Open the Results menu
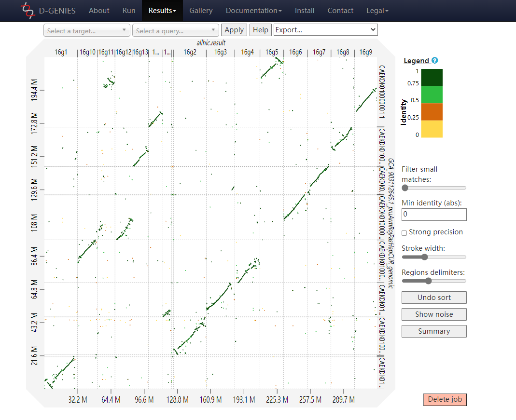This screenshot has width=516, height=420. 162,11
